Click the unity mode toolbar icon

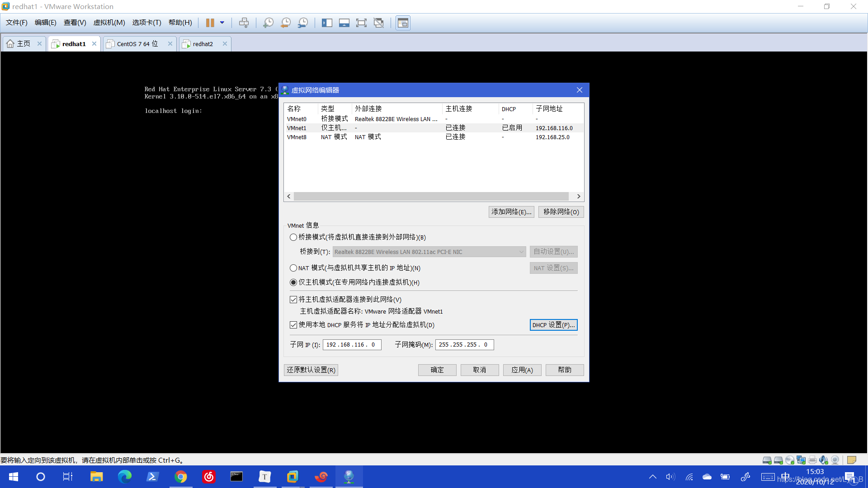[x=379, y=23]
